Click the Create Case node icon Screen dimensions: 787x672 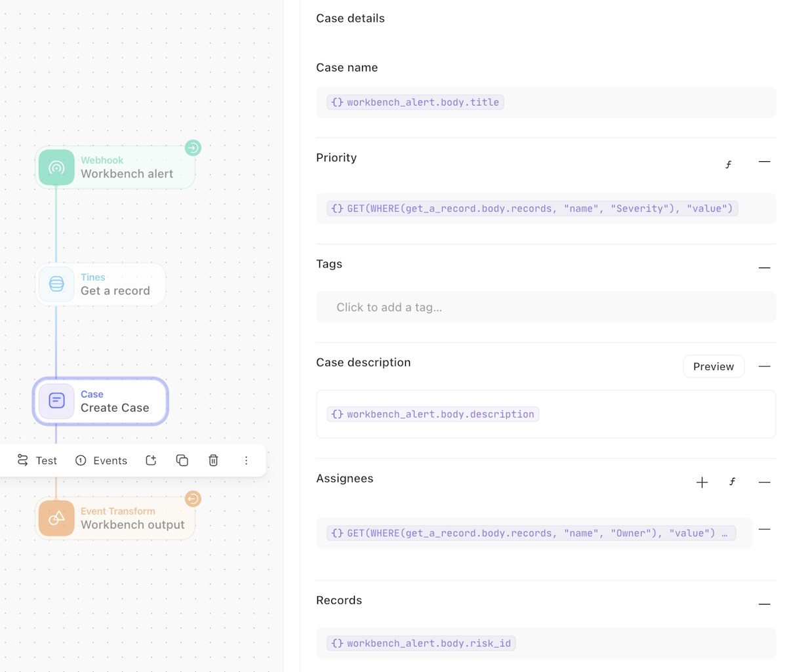pyautogui.click(x=56, y=401)
